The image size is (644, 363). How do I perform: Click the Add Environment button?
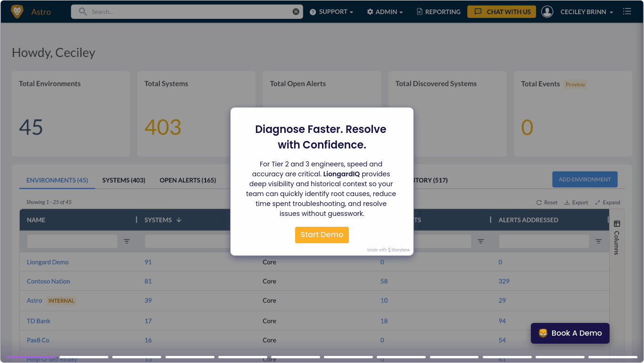pyautogui.click(x=585, y=180)
